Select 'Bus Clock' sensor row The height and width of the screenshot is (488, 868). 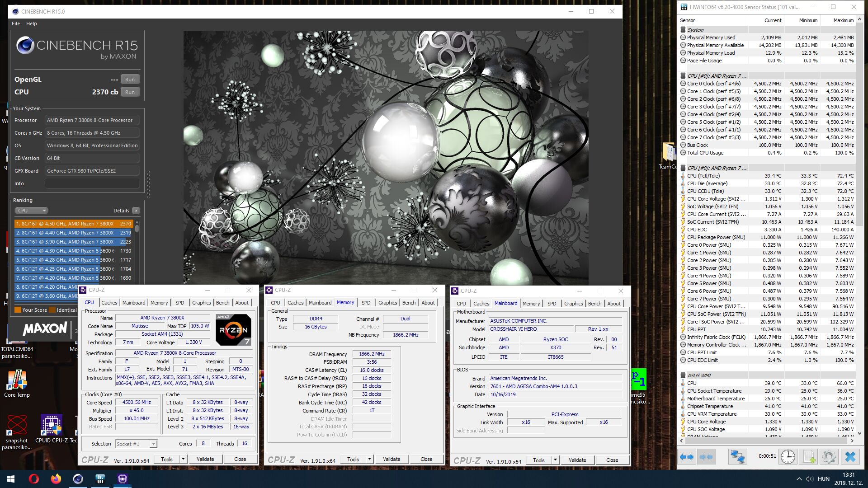click(x=767, y=145)
